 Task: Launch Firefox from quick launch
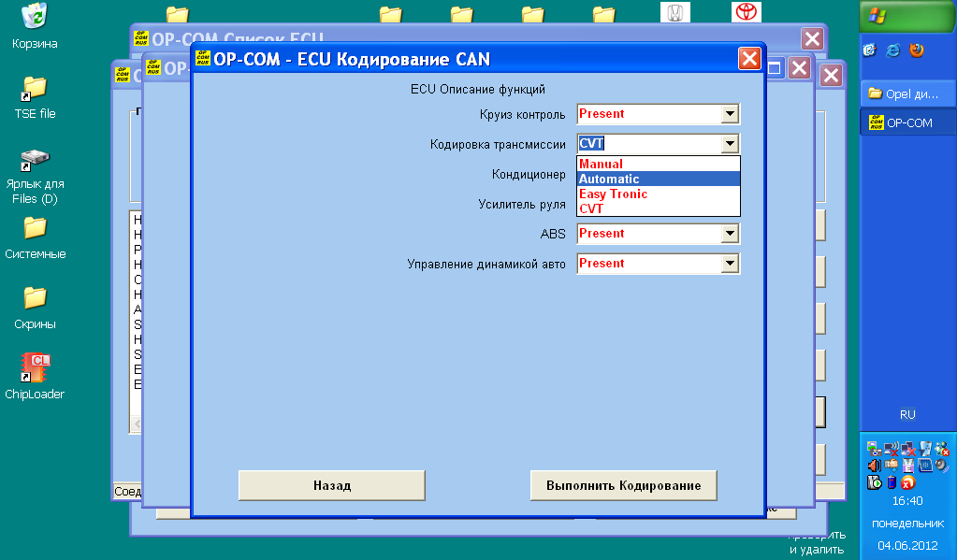(x=916, y=50)
